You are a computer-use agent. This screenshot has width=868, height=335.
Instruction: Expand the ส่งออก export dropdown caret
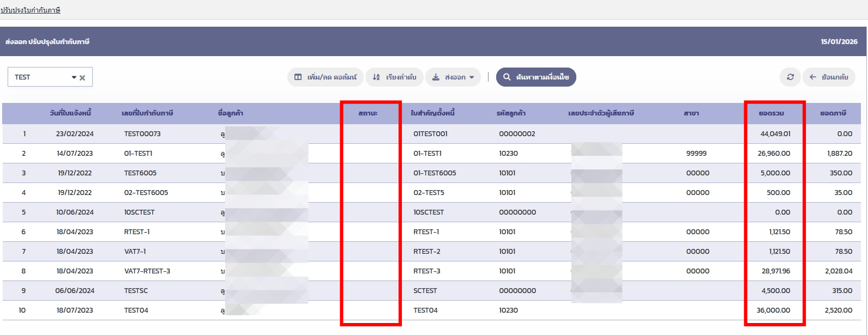pyautogui.click(x=472, y=77)
